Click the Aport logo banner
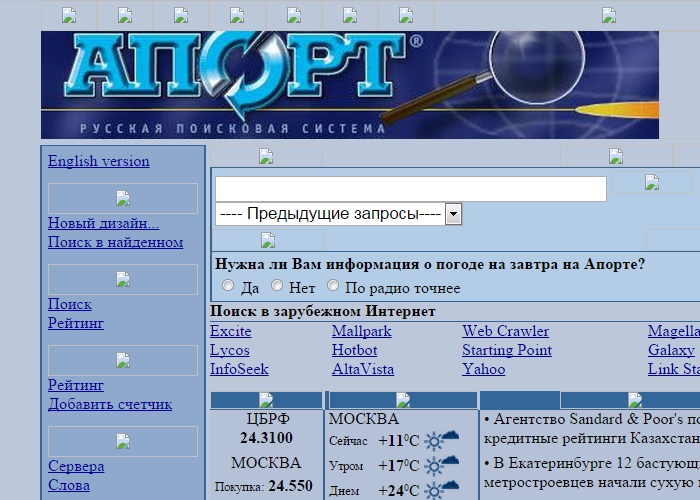 tap(349, 85)
